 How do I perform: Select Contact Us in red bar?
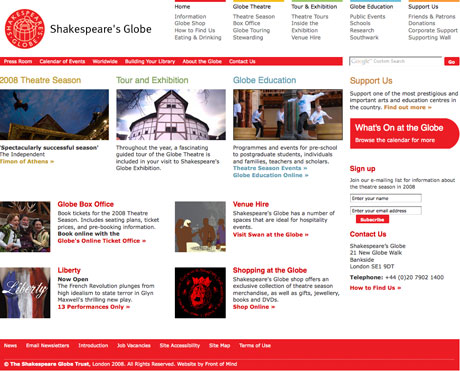(242, 61)
